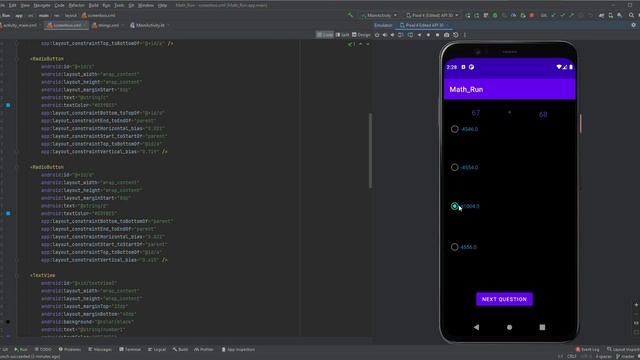
Task: Click gutter color swatch near second textColor
Action: pos(8,213)
